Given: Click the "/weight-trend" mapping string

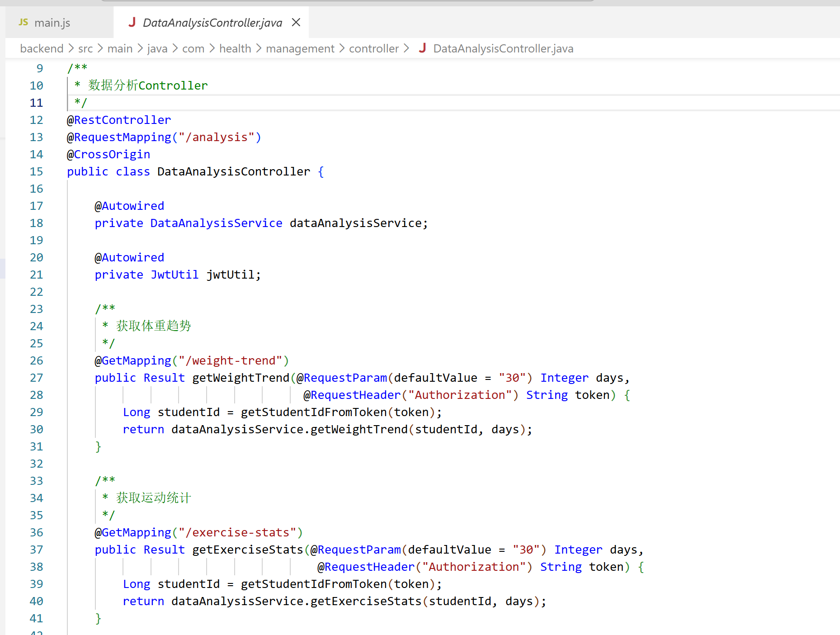Looking at the screenshot, I should [x=230, y=360].
